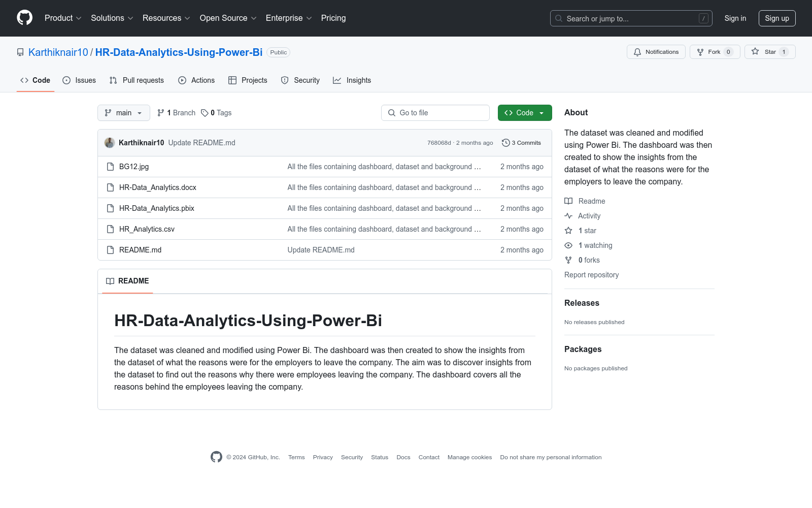Open the Product dropdown menu
Image resolution: width=812 pixels, height=508 pixels.
tap(63, 18)
